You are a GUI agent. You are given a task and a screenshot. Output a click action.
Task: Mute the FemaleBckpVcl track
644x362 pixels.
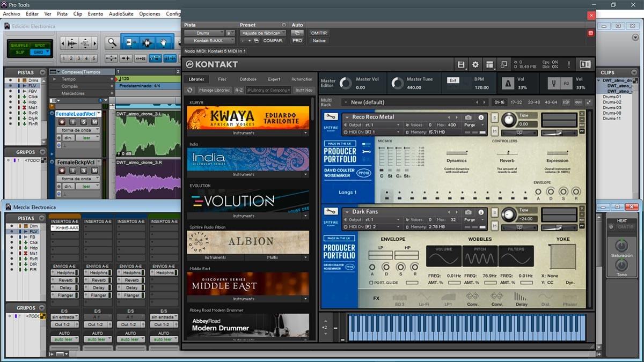(x=94, y=171)
